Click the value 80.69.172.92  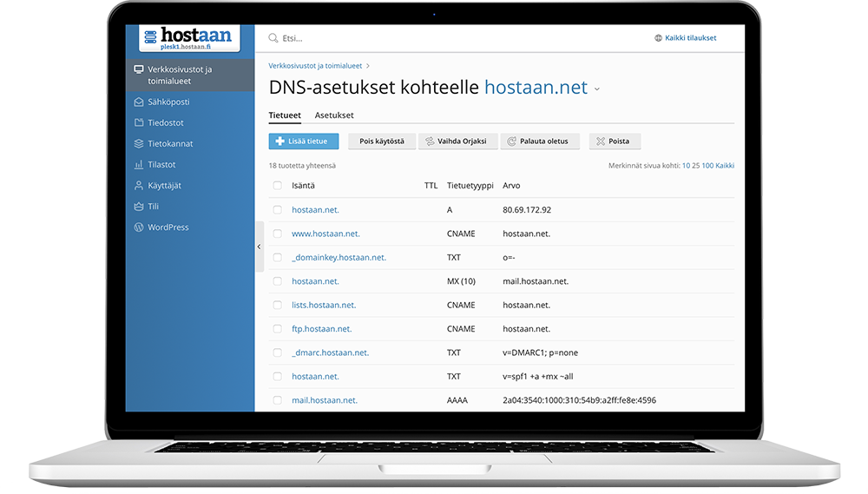pyautogui.click(x=527, y=210)
